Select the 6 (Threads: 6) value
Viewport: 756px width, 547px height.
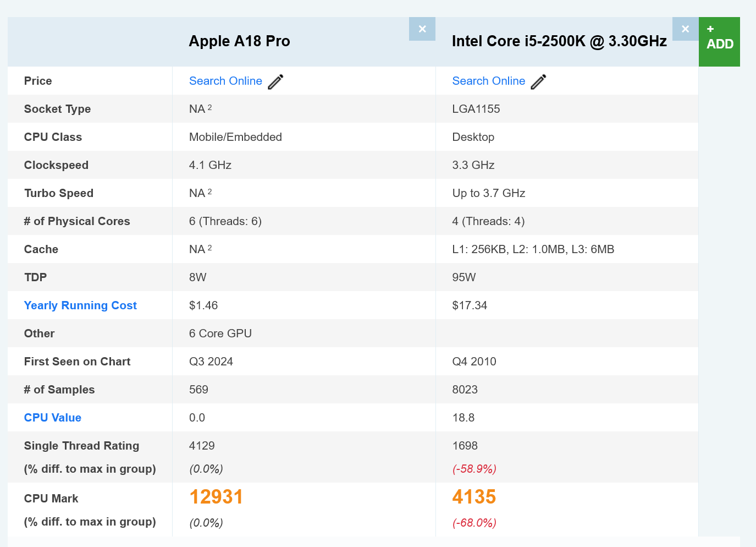(225, 221)
